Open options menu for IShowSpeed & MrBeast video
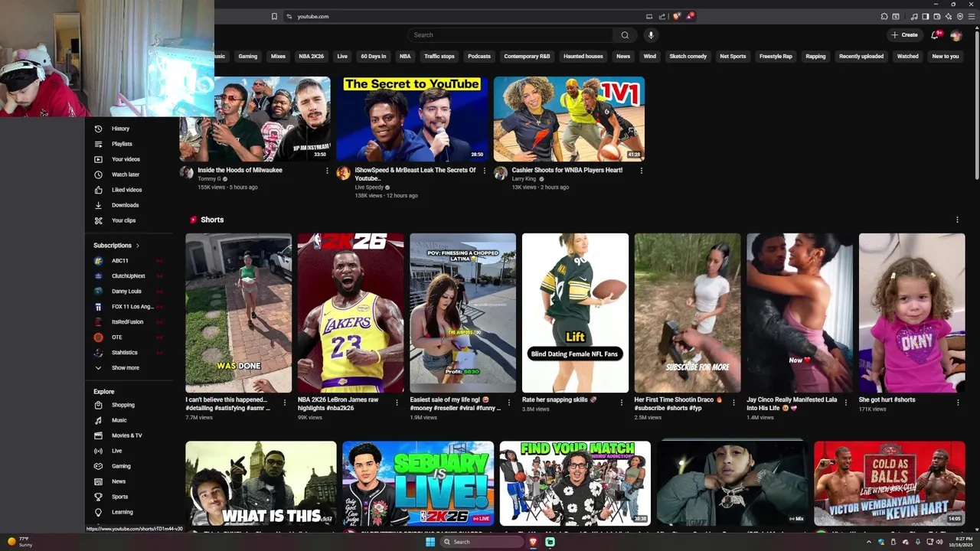Screen dimensions: 980x551 (x=484, y=171)
